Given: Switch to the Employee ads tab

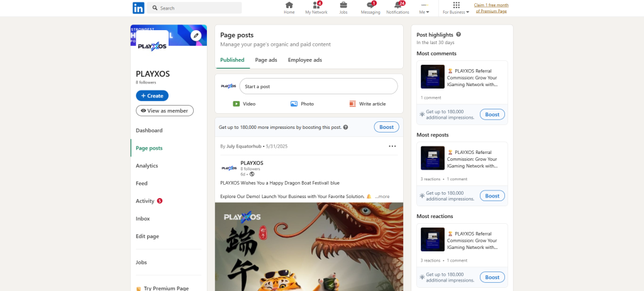Looking at the screenshot, I should pos(305,60).
